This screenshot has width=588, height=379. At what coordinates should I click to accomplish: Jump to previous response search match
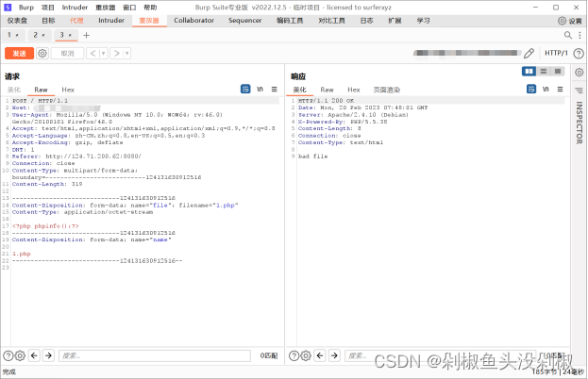point(320,355)
